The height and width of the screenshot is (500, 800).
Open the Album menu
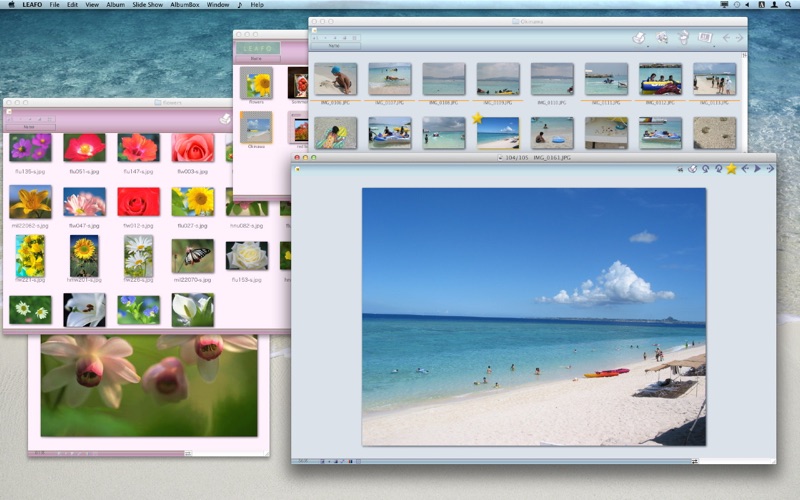[115, 5]
